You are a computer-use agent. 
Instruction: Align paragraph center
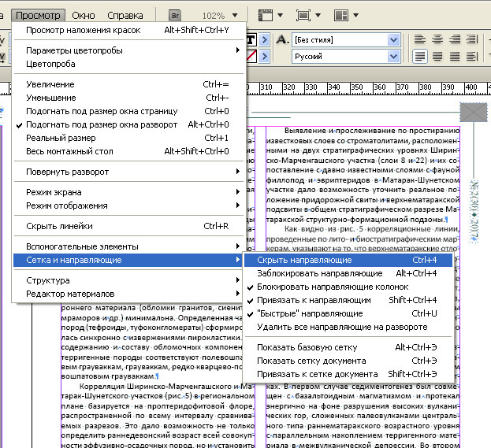(x=437, y=39)
